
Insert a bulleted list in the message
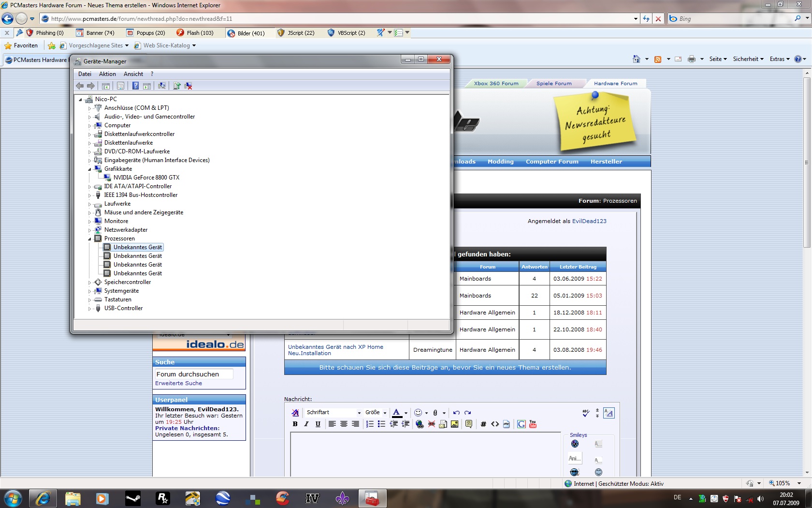[381, 424]
